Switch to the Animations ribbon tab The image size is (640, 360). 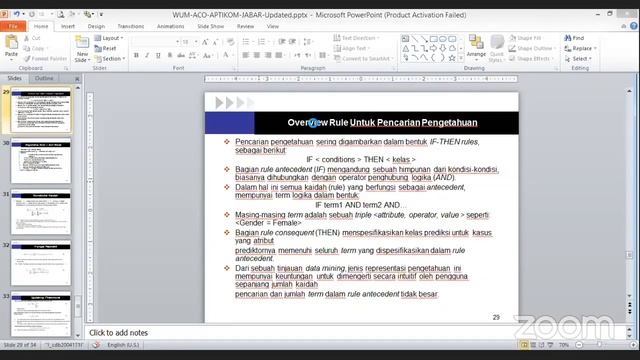(x=171, y=26)
